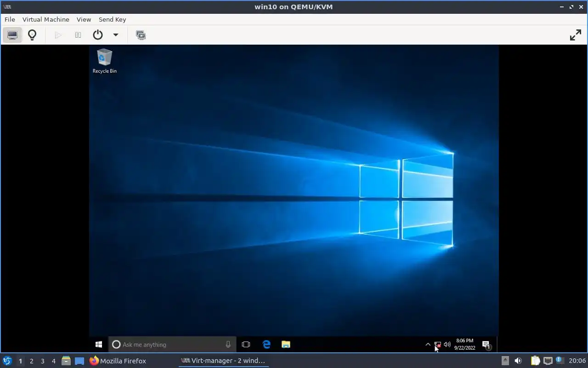Open the host file manager launcher

(66, 361)
